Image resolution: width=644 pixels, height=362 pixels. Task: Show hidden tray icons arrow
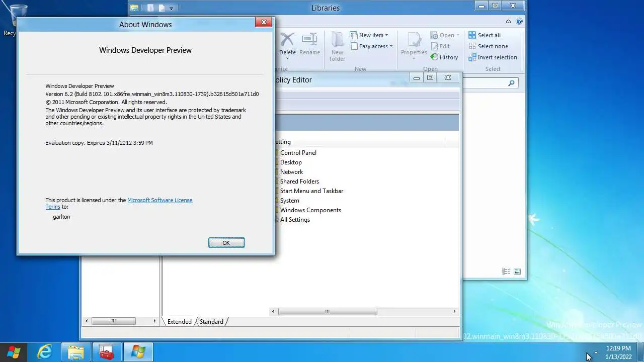[x=596, y=352]
